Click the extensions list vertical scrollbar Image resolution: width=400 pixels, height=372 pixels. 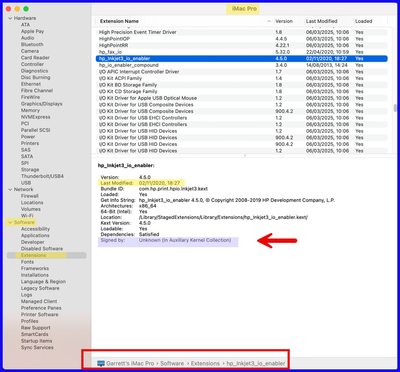pos(395,108)
